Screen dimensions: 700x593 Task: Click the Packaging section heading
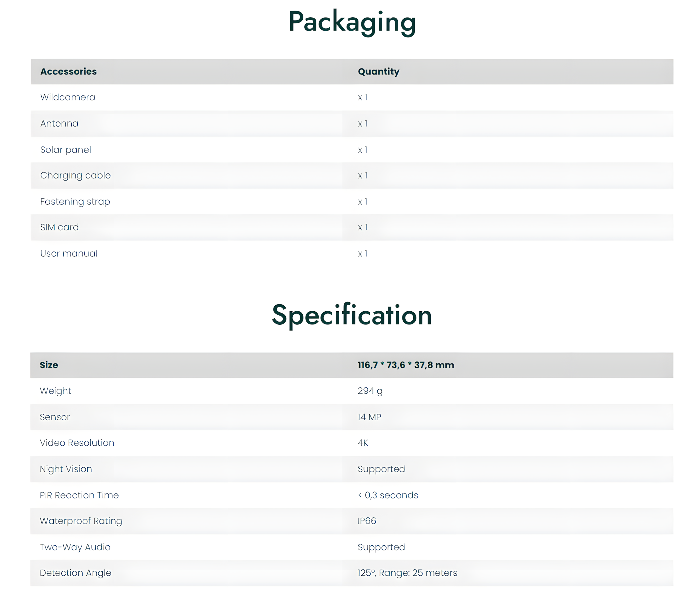[352, 22]
